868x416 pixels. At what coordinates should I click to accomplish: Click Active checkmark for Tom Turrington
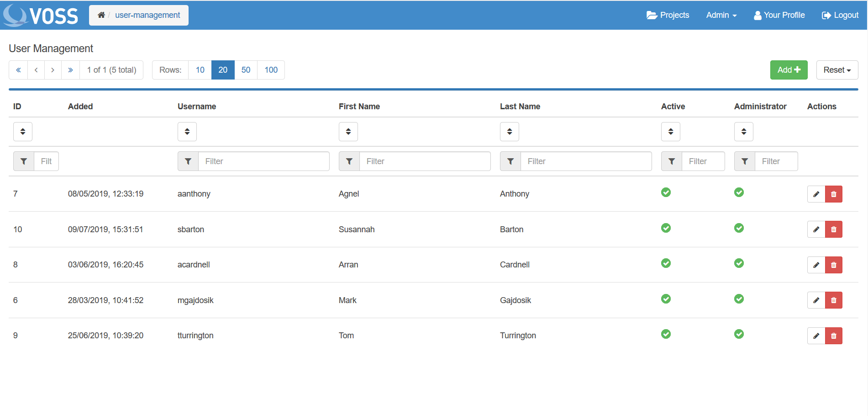666,334
